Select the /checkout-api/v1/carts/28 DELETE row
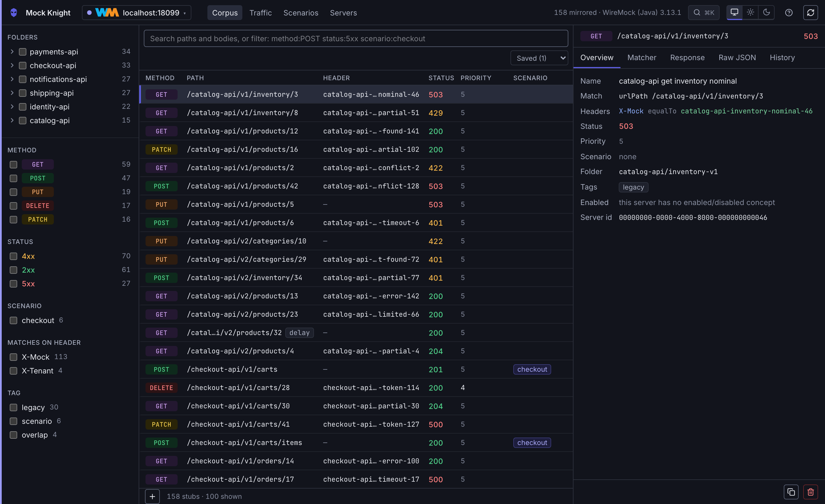 click(356, 388)
